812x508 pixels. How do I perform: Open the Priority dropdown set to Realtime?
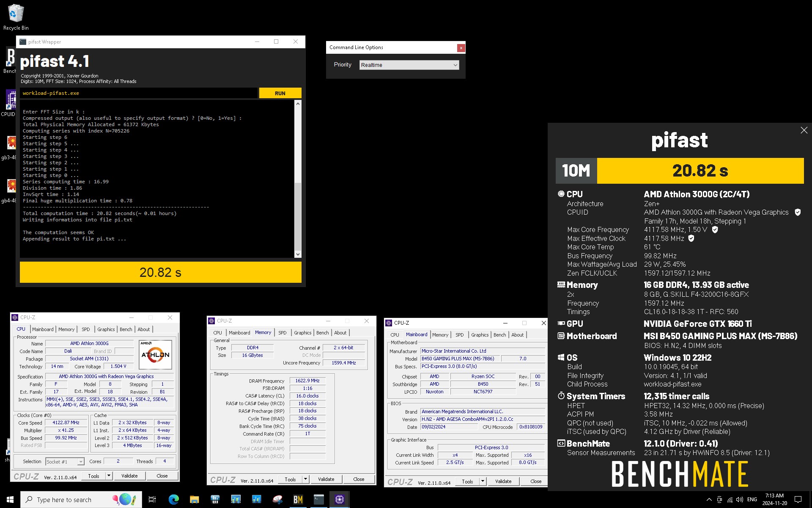click(x=409, y=65)
